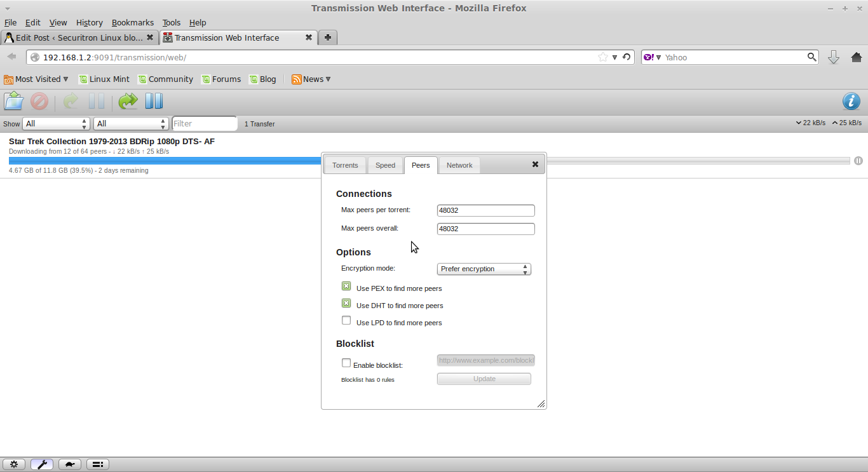Open the Edit menu

click(32, 22)
